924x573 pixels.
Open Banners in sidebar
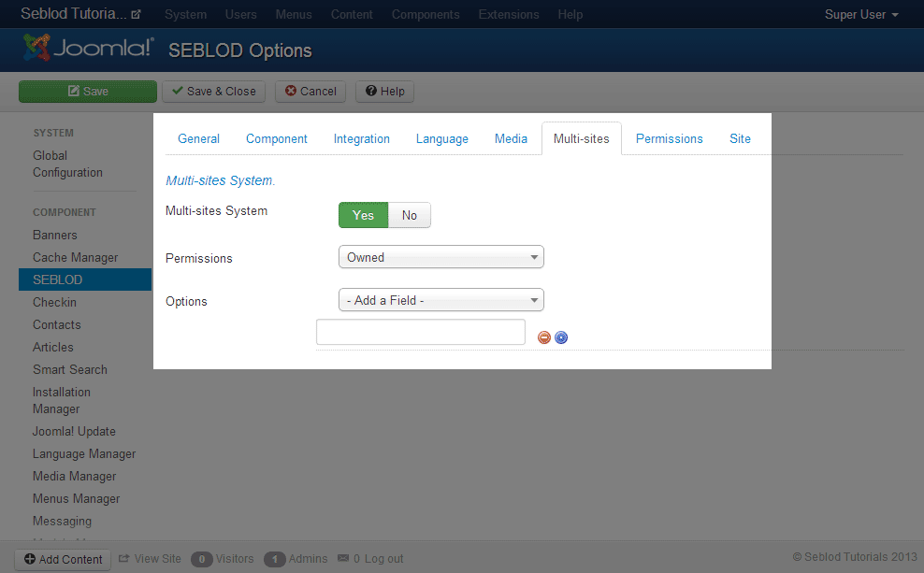tap(55, 235)
